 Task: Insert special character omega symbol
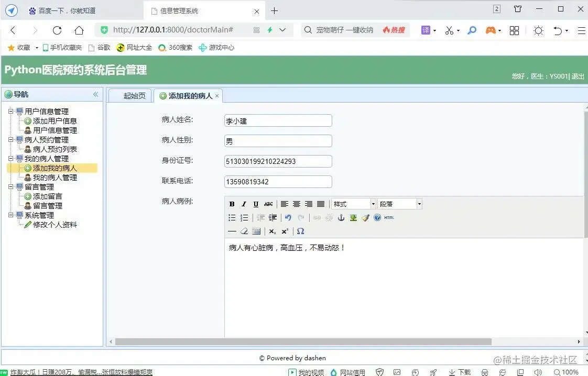[300, 231]
